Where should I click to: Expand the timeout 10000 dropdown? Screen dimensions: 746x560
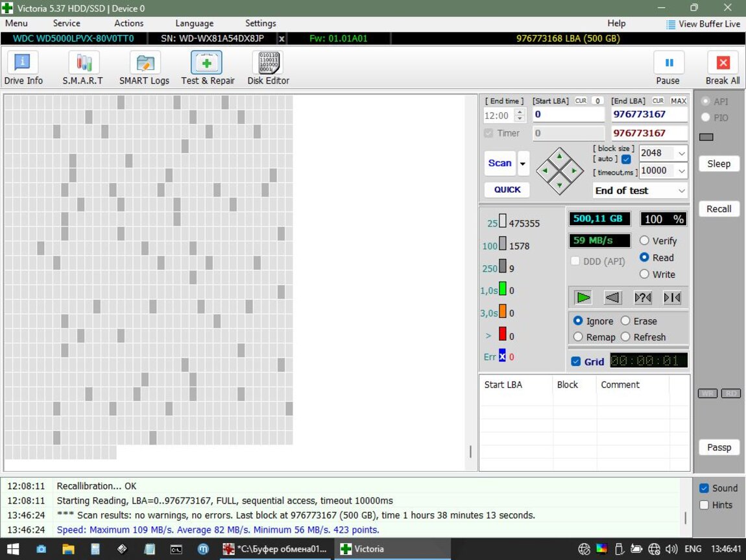coord(681,171)
